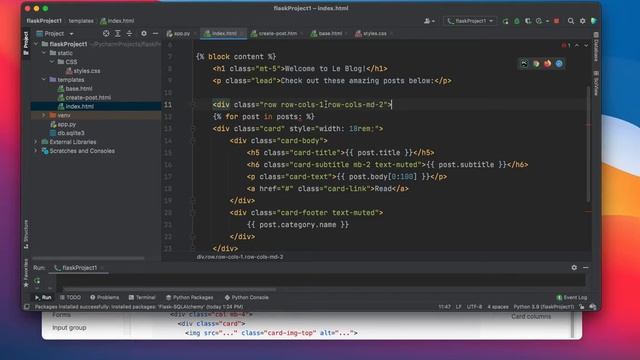
Task: Click the green Debug bug icon
Action: 517,21
